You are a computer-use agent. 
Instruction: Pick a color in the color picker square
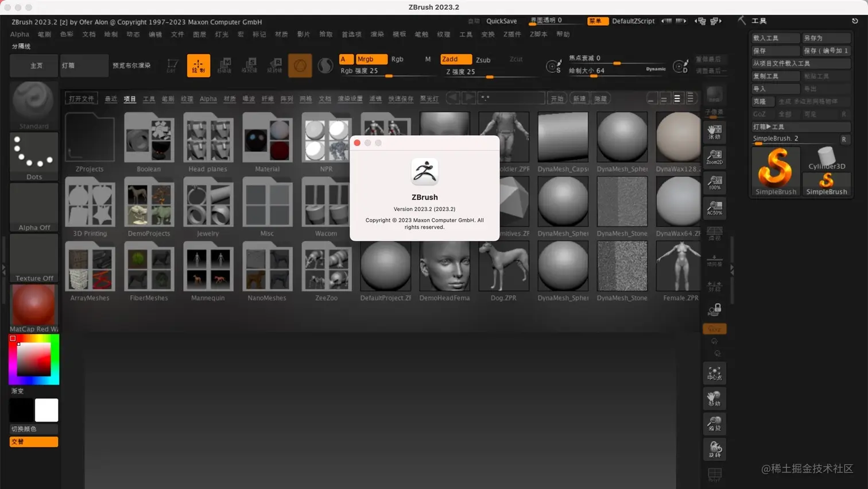(34, 360)
